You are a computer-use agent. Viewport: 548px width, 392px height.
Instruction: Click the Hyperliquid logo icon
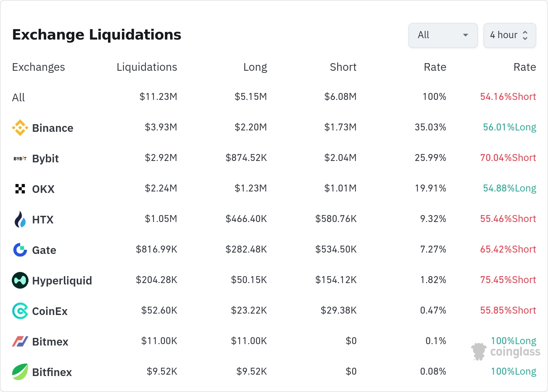click(20, 280)
